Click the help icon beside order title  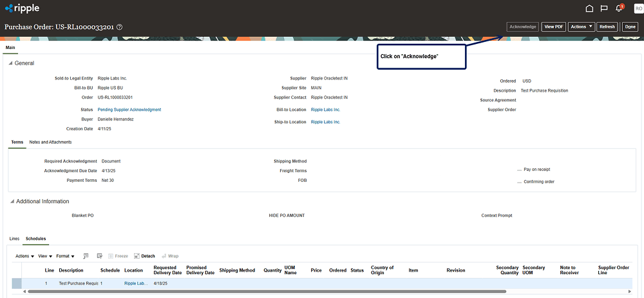click(x=120, y=27)
